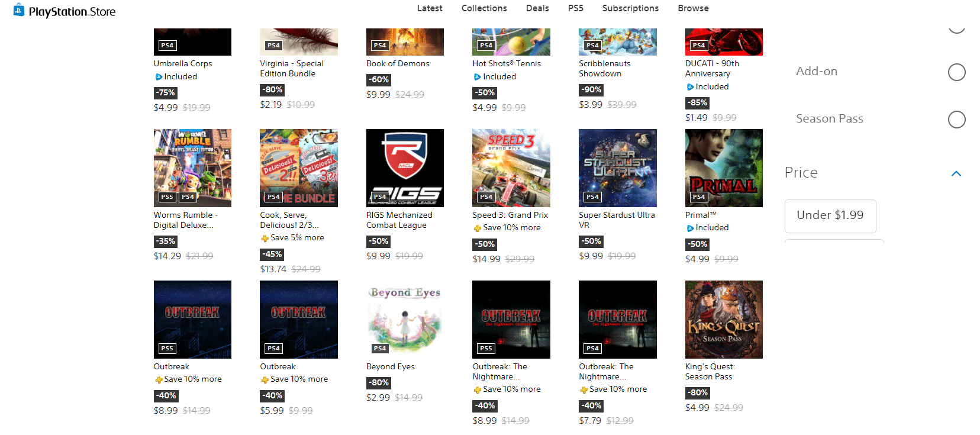980x435 pixels.
Task: Collapse the Price filter section chevron
Action: pos(956,173)
